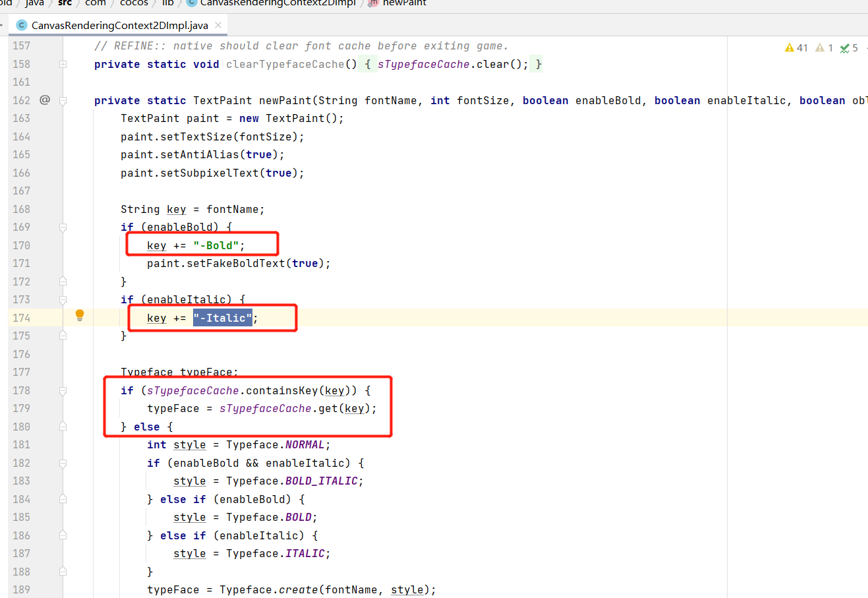Image resolution: width=868 pixels, height=598 pixels.
Task: Click line number 163 in the gutter
Action: tap(20, 118)
